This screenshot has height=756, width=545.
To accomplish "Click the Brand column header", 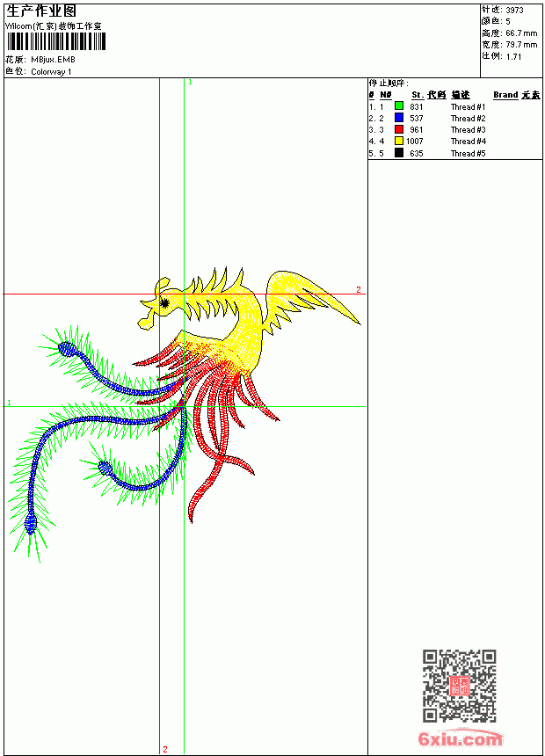I will click(505, 95).
